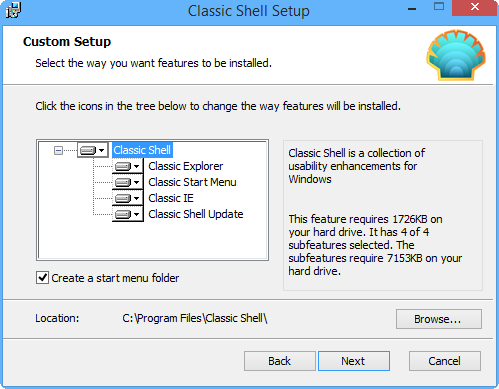Click the Classic Shell Update drive icon
The image size is (499, 389).
(123, 214)
